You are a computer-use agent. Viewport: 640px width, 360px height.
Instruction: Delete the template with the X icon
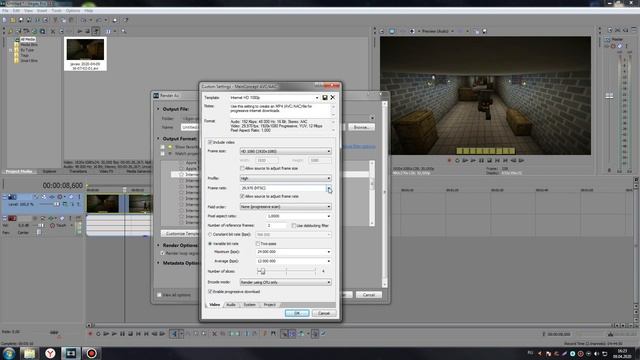pyautogui.click(x=333, y=98)
